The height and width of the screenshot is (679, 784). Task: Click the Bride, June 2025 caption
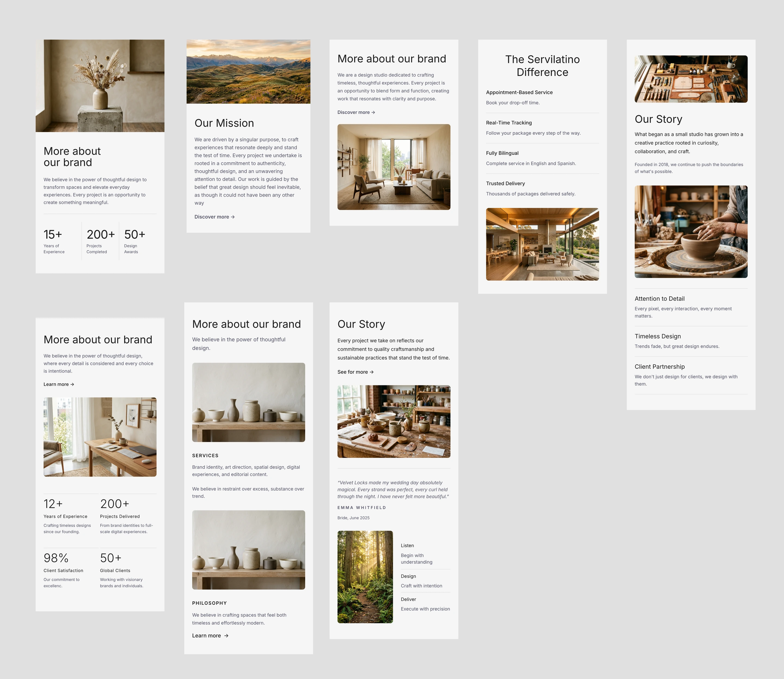tap(353, 518)
